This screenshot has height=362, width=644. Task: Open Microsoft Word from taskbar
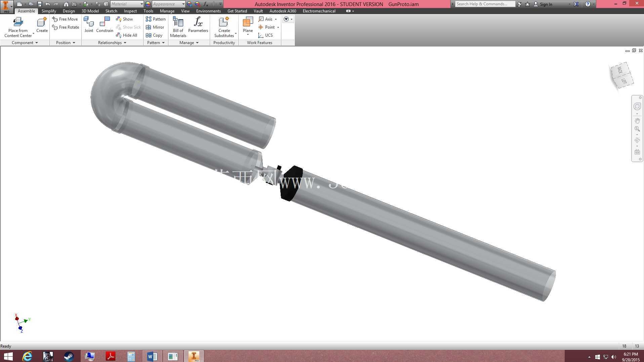[152, 356]
